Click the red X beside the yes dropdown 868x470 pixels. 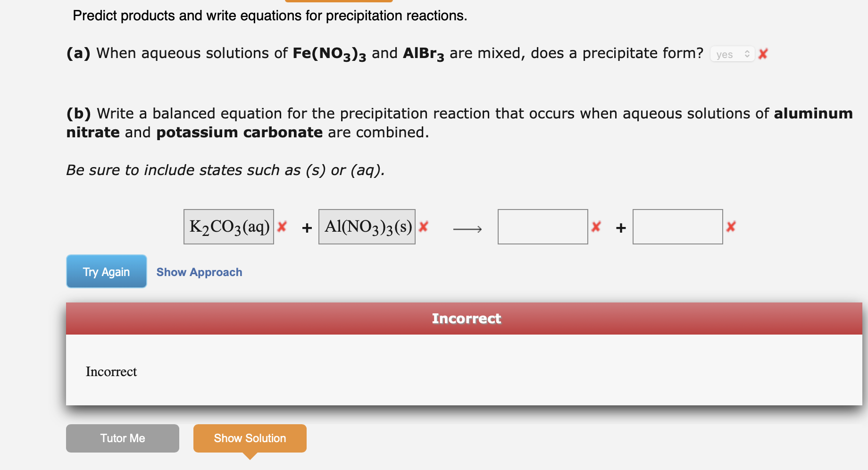[763, 53]
